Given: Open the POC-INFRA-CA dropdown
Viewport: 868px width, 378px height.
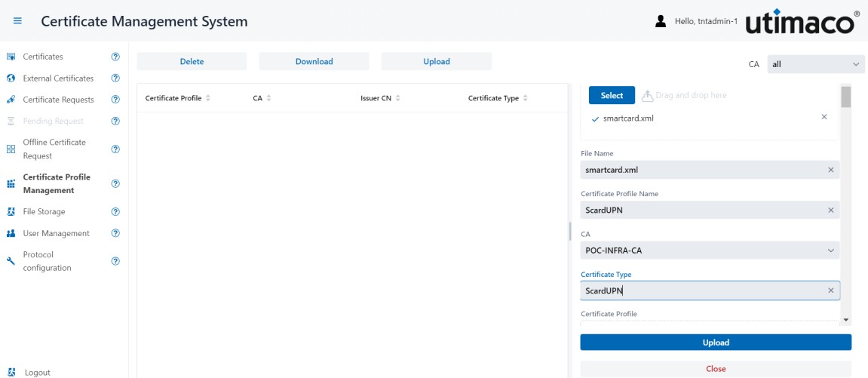Looking at the screenshot, I should (x=710, y=250).
